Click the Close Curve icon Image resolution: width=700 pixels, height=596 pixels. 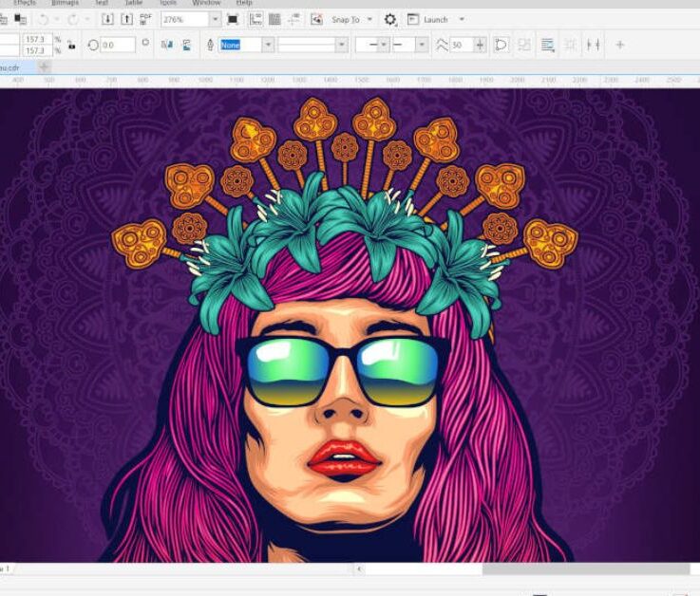[x=501, y=45]
